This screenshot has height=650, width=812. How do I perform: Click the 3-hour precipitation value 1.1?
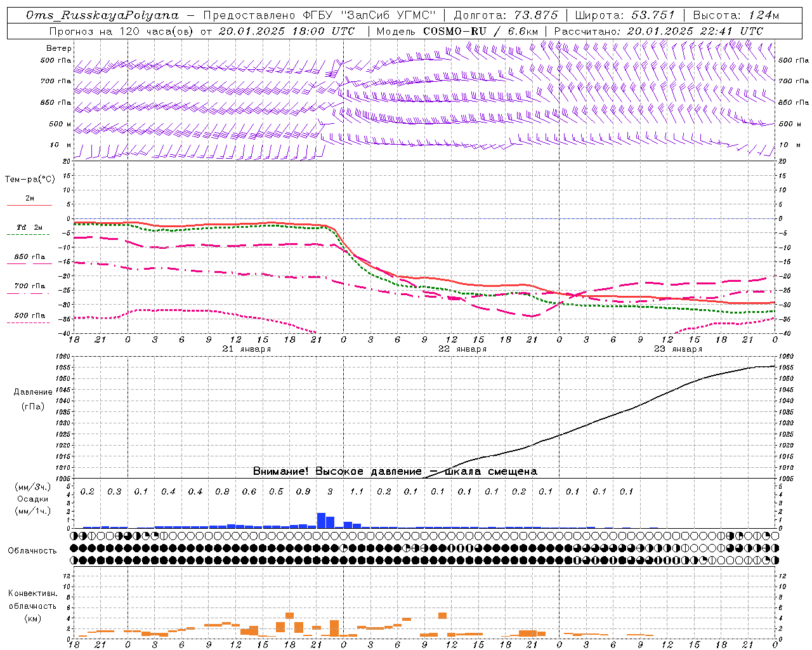tap(357, 491)
